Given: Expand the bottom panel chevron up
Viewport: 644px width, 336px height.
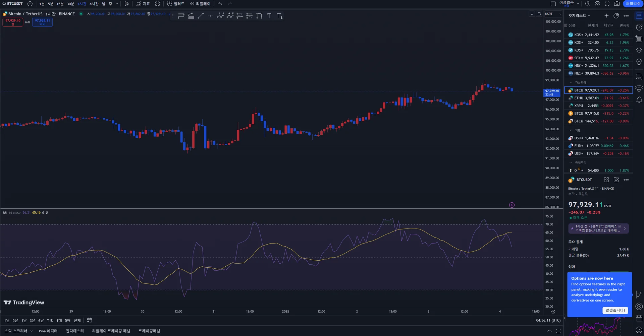Looking at the screenshot, I should tap(549, 331).
